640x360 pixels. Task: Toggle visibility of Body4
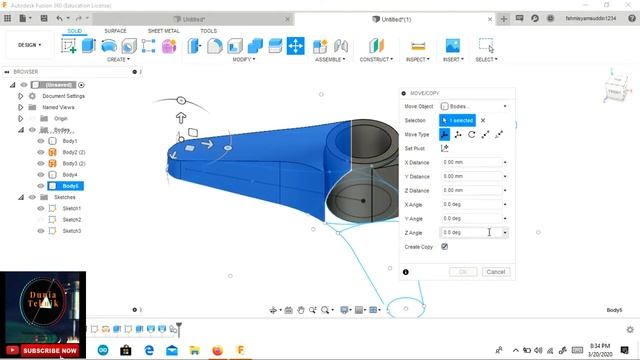[40, 175]
